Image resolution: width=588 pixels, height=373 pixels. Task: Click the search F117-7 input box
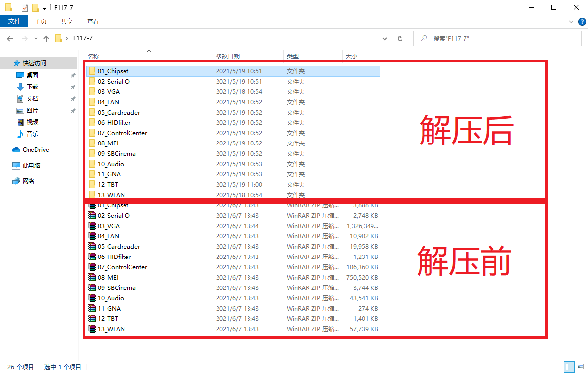(x=497, y=38)
